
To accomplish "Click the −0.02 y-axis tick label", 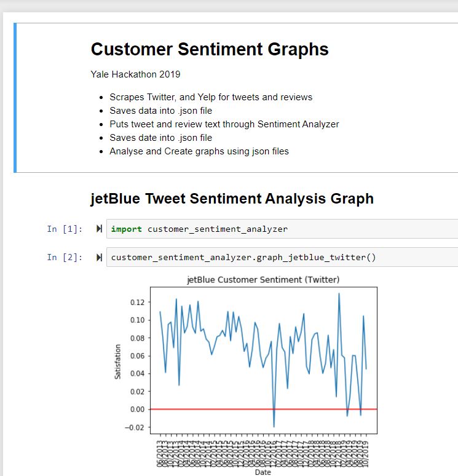I will click(135, 427).
